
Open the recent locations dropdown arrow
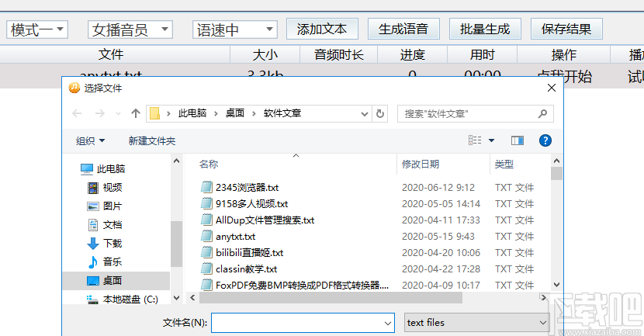click(118, 114)
